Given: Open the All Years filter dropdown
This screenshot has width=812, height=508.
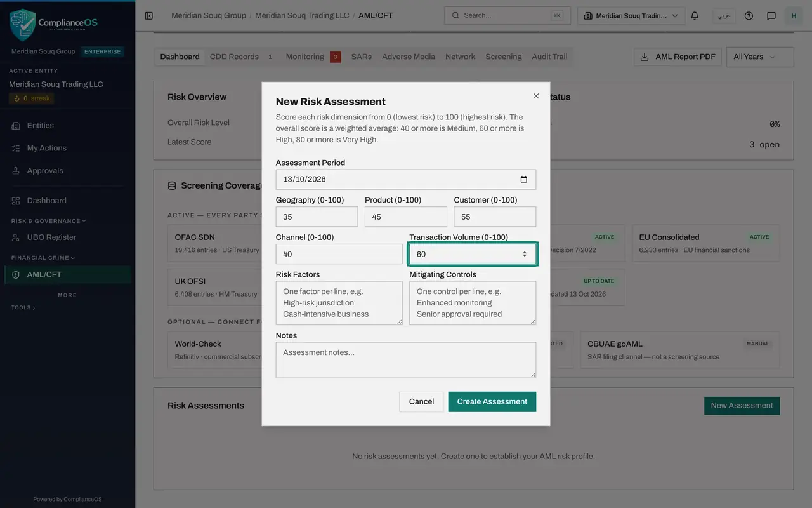Looking at the screenshot, I should click(x=760, y=57).
